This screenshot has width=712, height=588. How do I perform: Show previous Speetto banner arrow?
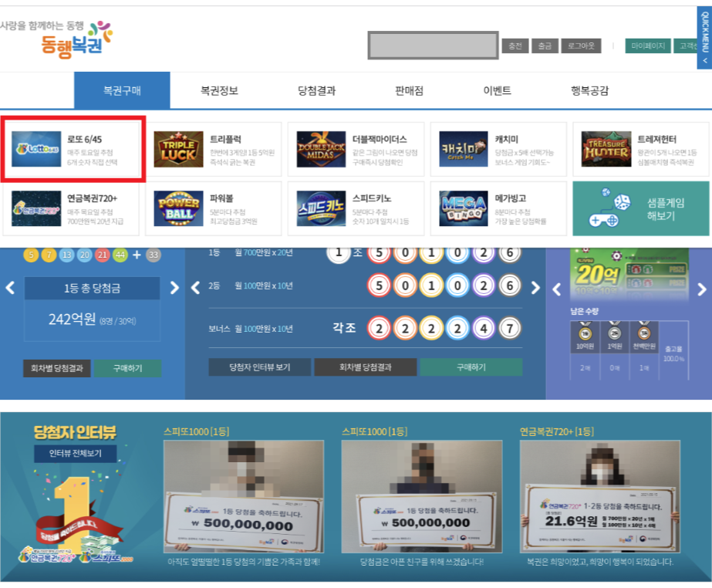click(x=557, y=289)
